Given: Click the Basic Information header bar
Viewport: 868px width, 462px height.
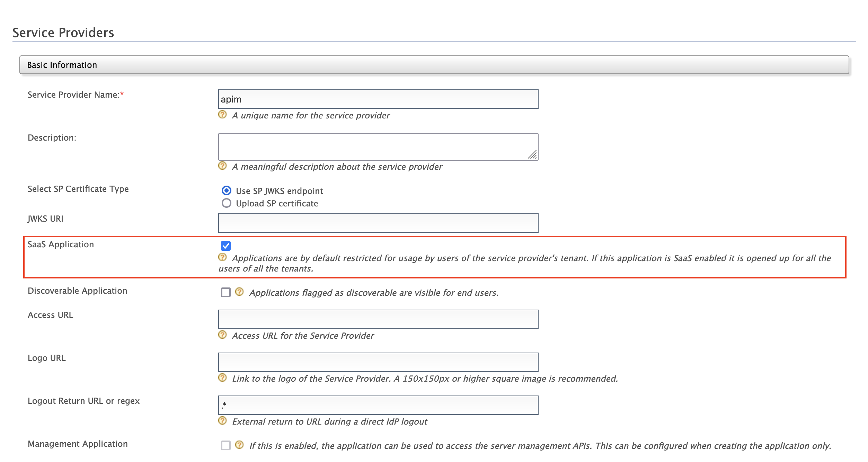Looking at the screenshot, I should 62,65.
